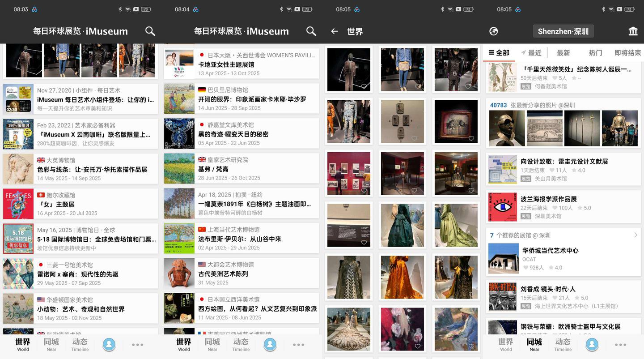Tap 动态 Timeline tab in 08:04 screen
Image resolution: width=644 pixels, height=359 pixels.
[241, 344]
